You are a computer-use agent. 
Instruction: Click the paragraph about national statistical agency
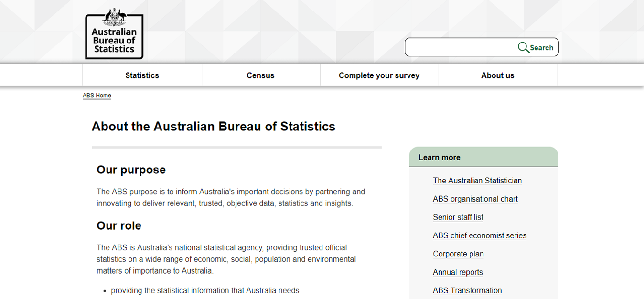[226, 259]
